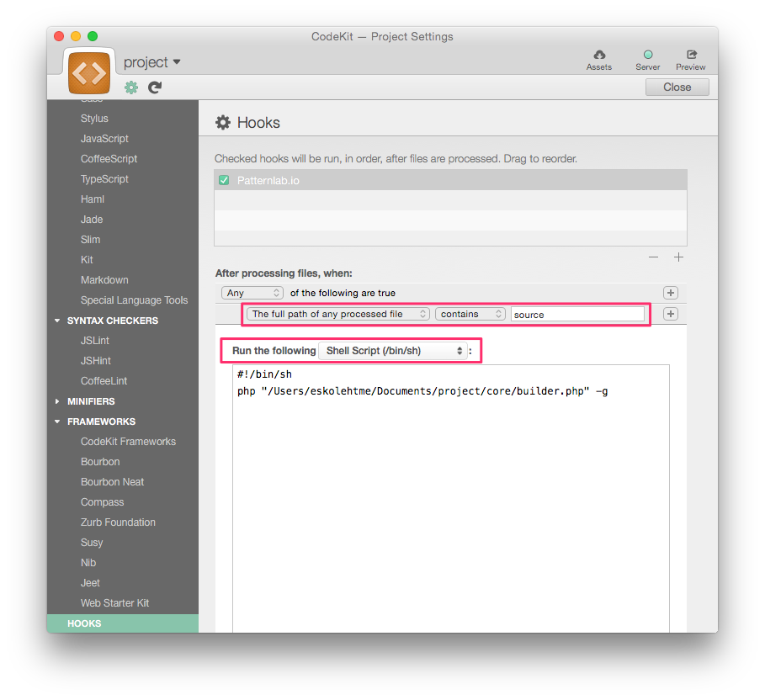The image size is (765, 700).
Task: Remove selected hook with minus icon
Action: 653,257
